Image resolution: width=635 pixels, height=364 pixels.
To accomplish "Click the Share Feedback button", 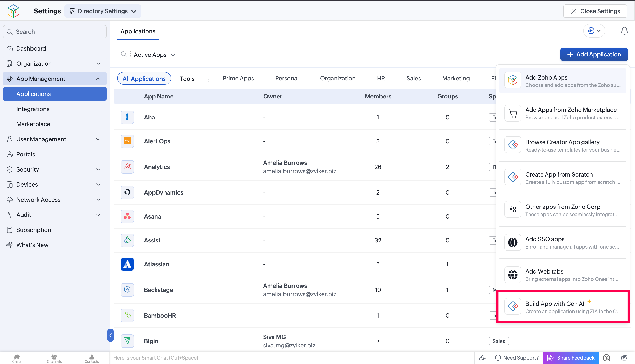I will 571,358.
